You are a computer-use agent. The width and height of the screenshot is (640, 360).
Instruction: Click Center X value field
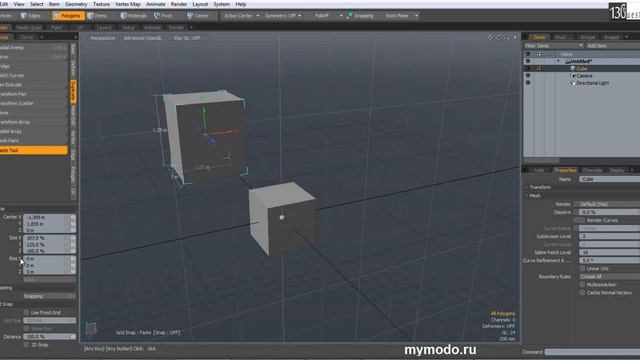pos(49,217)
